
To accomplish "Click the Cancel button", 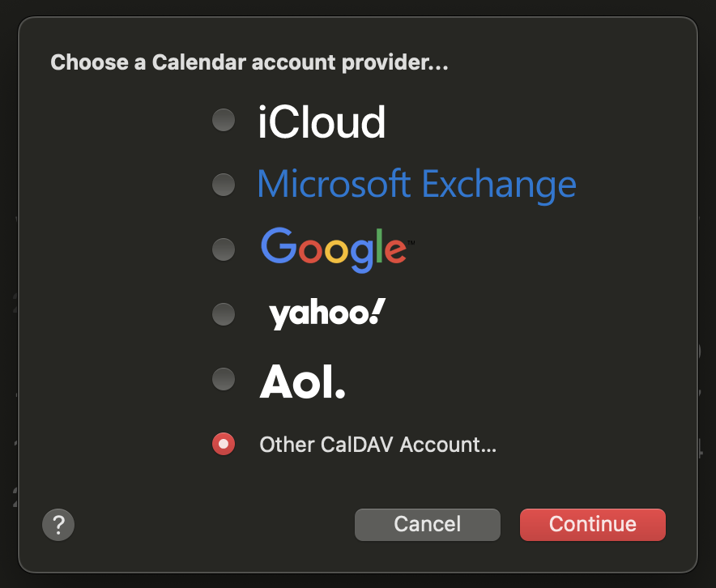I will tap(428, 525).
